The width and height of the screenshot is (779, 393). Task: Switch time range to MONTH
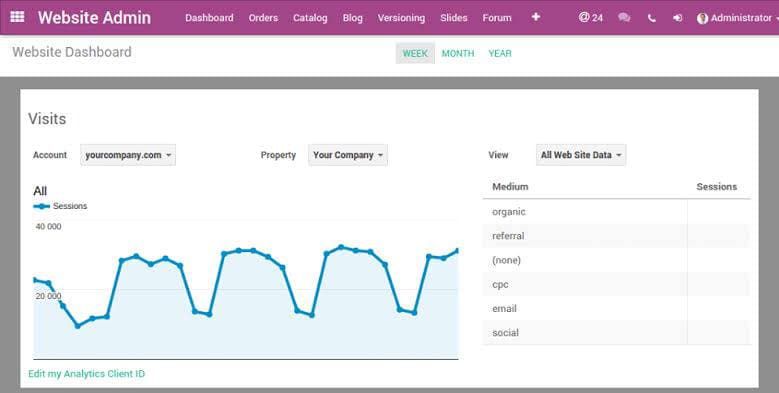click(458, 53)
